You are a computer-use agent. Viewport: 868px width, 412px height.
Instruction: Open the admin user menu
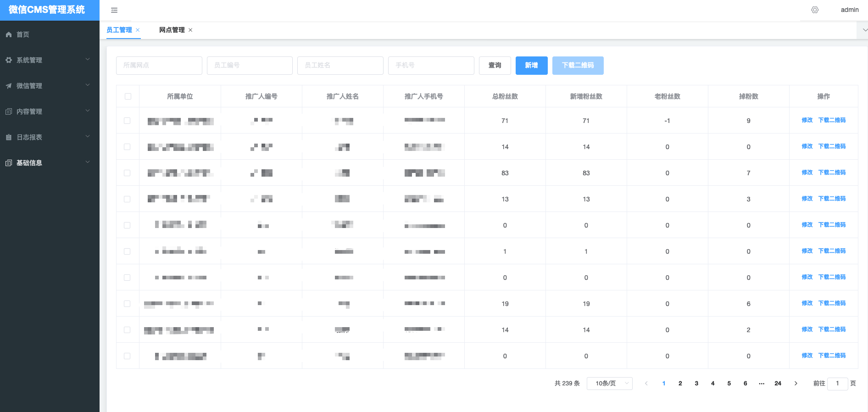[x=850, y=10]
